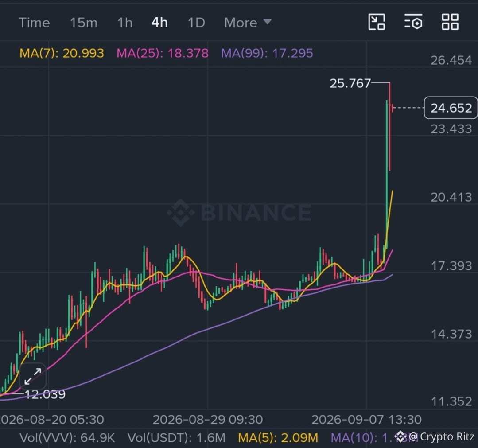
Task: Expand the More timeframes dropdown
Action: pos(248,23)
